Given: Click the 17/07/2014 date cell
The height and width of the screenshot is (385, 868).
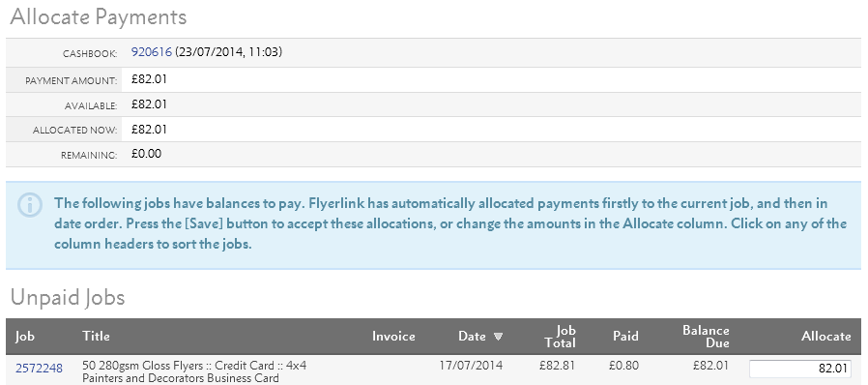Looking at the screenshot, I should pyautogui.click(x=471, y=366).
